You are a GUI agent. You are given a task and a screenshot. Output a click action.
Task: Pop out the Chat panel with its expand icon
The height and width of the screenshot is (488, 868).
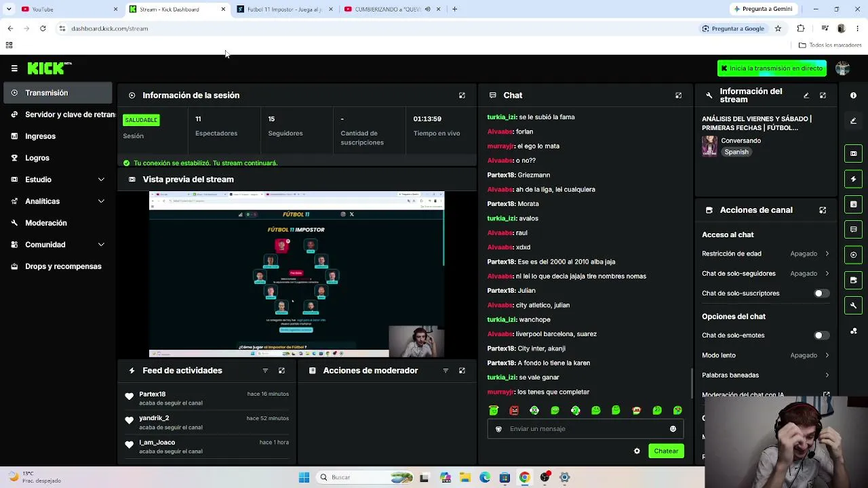(x=678, y=96)
